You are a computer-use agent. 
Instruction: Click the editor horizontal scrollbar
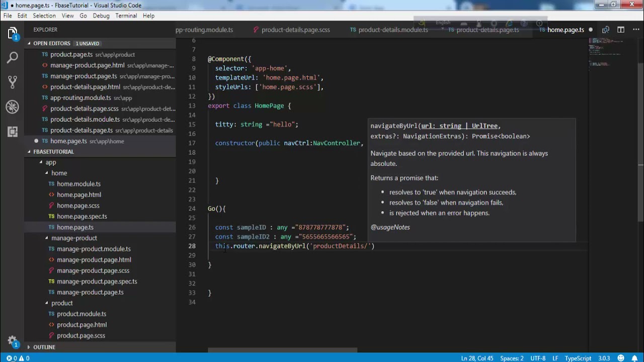tap(282, 350)
